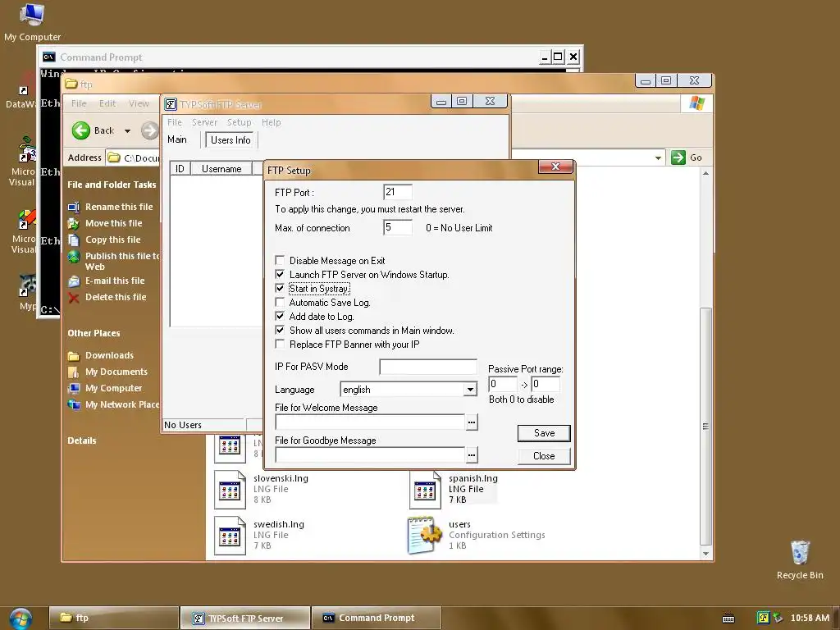Switch to the Users Info tab
The image size is (840, 630).
(231, 139)
